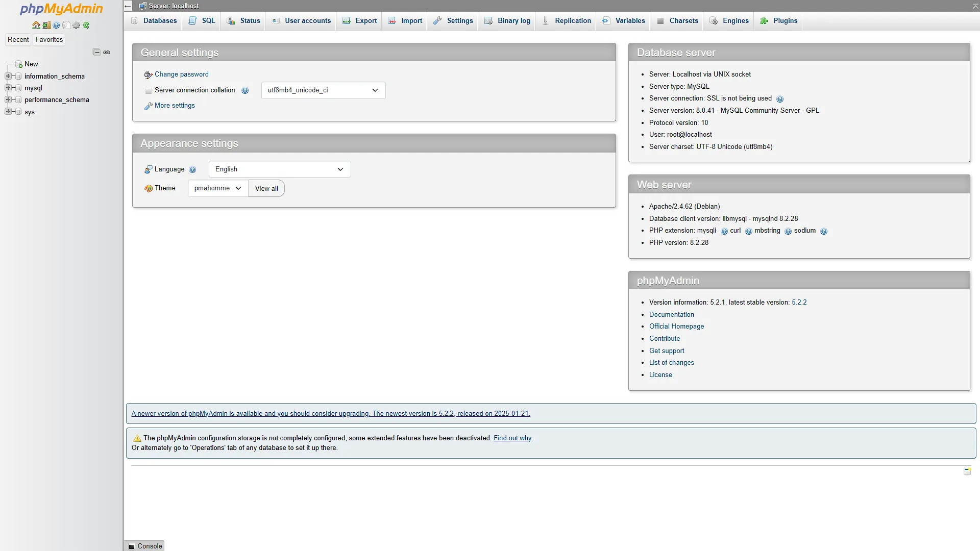
Task: Expand the performance_schema database node
Action: coord(8,99)
